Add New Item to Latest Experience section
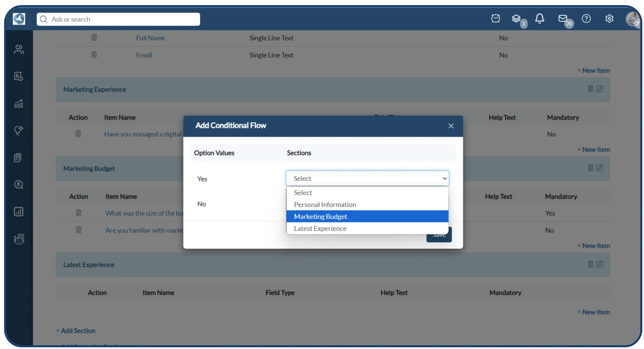The width and height of the screenshot is (644, 349). pyautogui.click(x=593, y=312)
